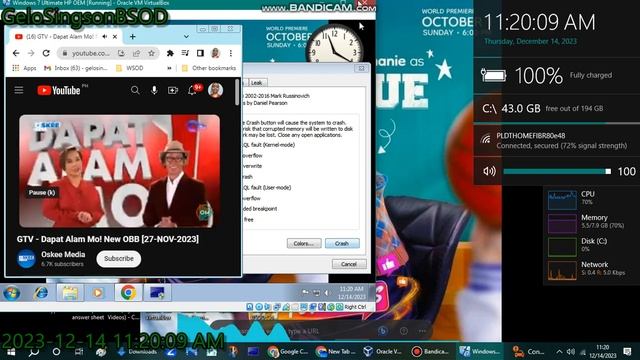
Task: Subscribe to Oskee Media channel
Action: 119,259
